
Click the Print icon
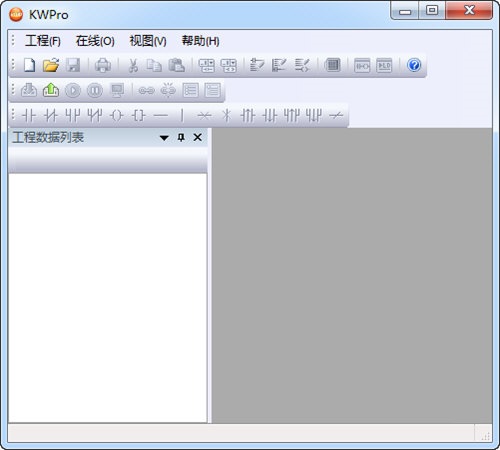pos(103,65)
